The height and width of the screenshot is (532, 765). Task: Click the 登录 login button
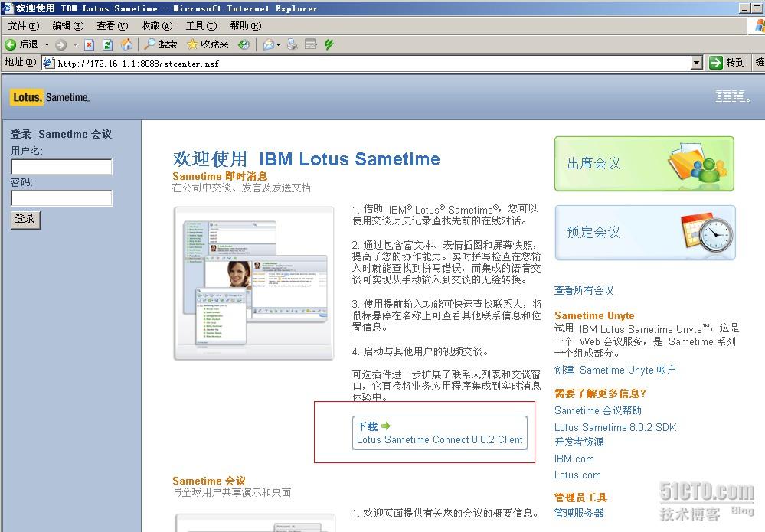click(x=25, y=220)
